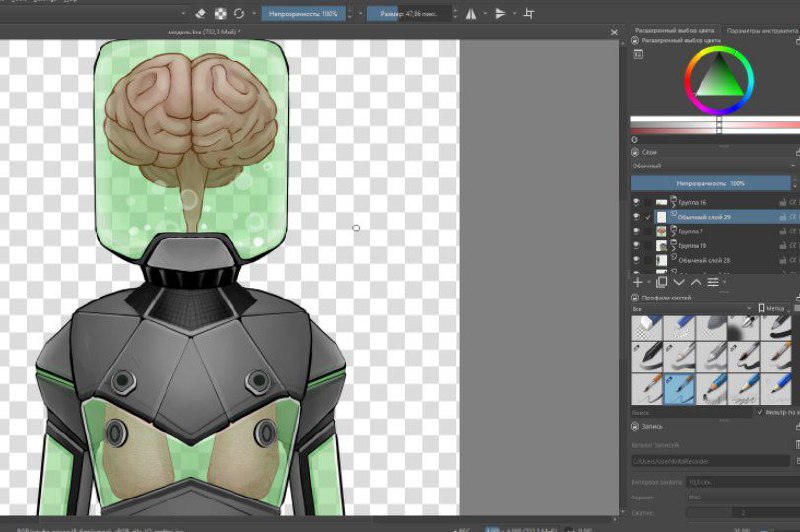Switch to the tool options tab
The width and height of the screenshot is (800, 532).
(762, 31)
